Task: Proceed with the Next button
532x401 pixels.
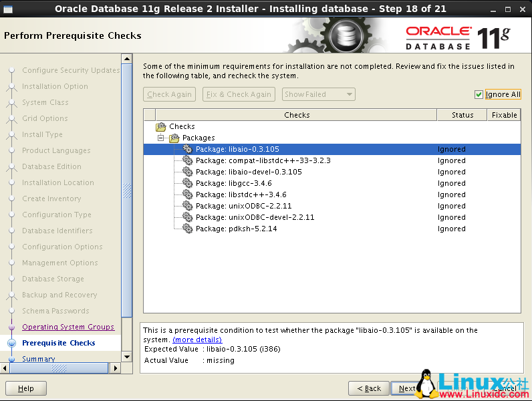Action: pyautogui.click(x=407, y=388)
